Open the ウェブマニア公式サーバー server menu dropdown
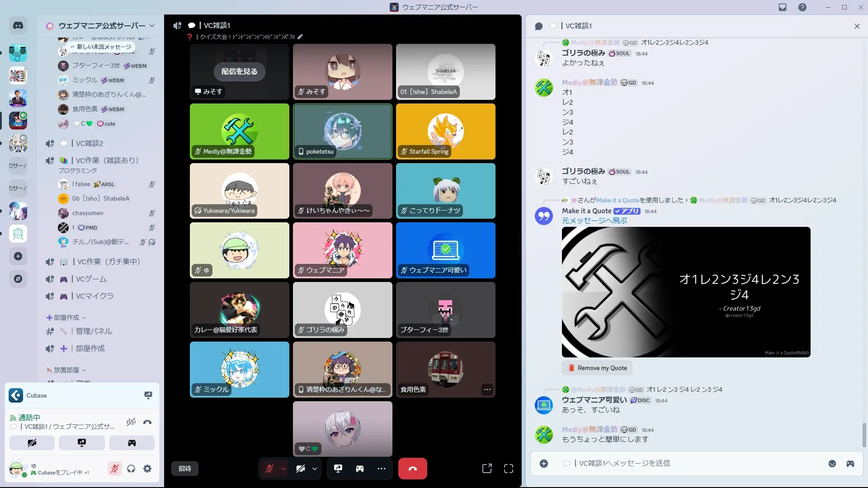This screenshot has width=868, height=488. [152, 26]
